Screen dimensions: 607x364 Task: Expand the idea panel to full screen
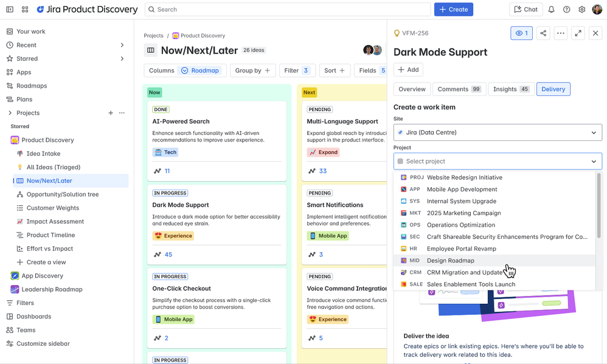click(x=578, y=33)
